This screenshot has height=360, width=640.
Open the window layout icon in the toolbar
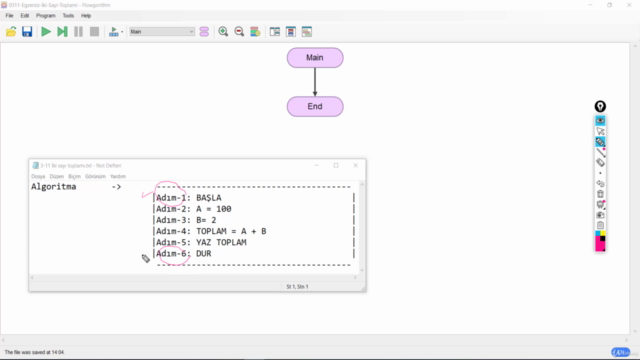(x=275, y=32)
